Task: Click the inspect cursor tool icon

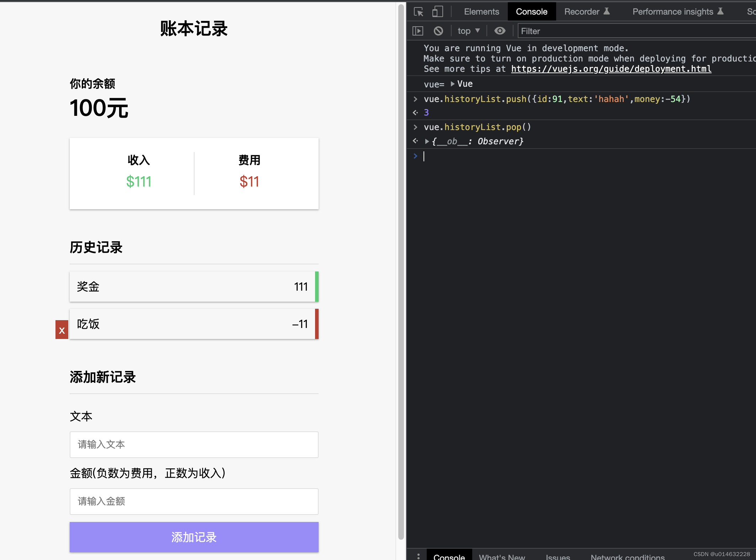Action: pos(417,11)
